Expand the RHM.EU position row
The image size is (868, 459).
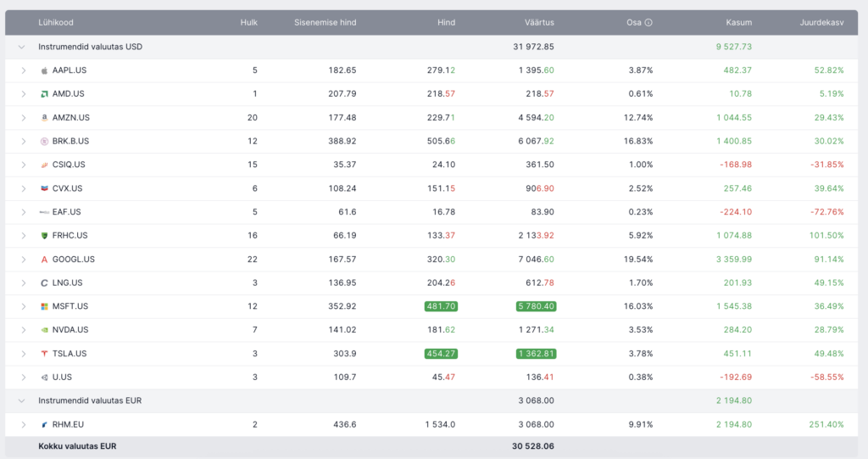[x=24, y=424]
